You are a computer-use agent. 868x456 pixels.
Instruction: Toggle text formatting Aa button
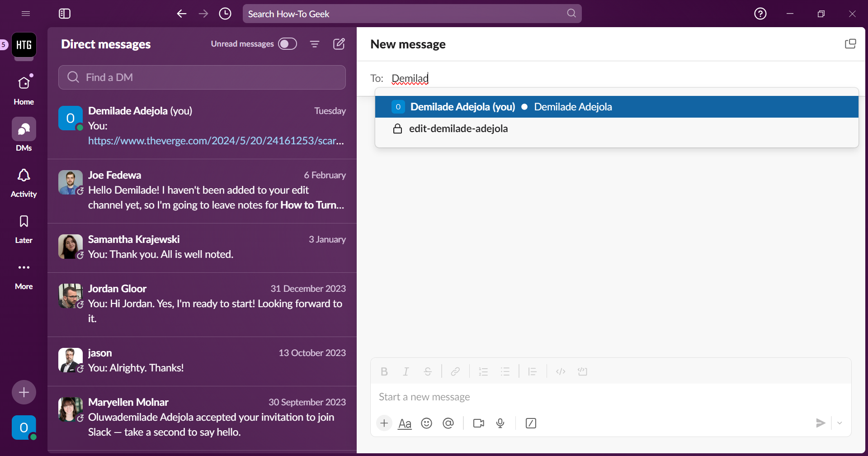405,423
